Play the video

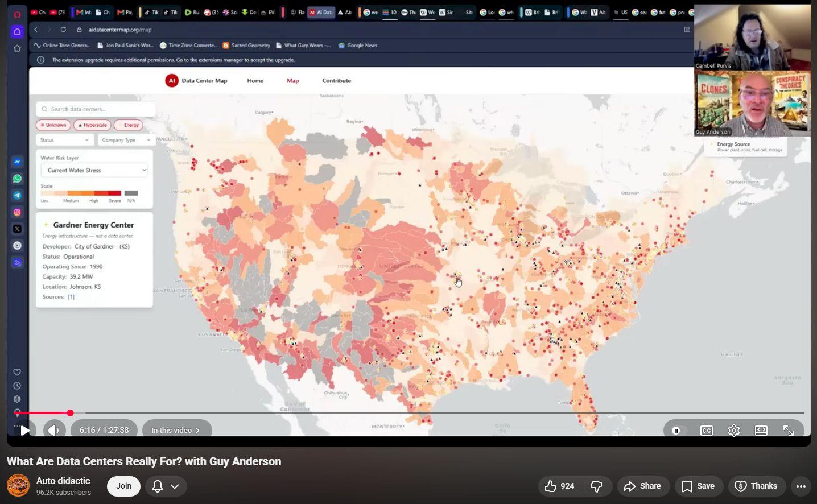coord(25,431)
